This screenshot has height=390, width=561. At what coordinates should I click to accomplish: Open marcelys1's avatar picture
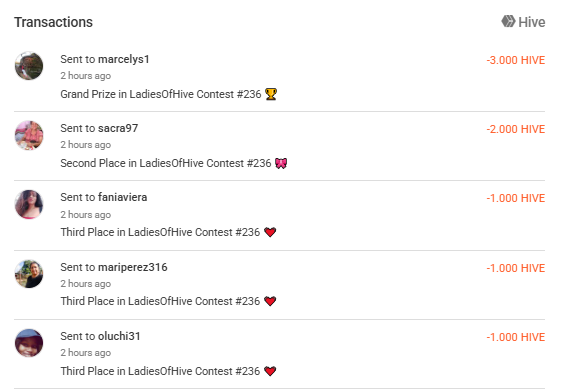pos(29,66)
